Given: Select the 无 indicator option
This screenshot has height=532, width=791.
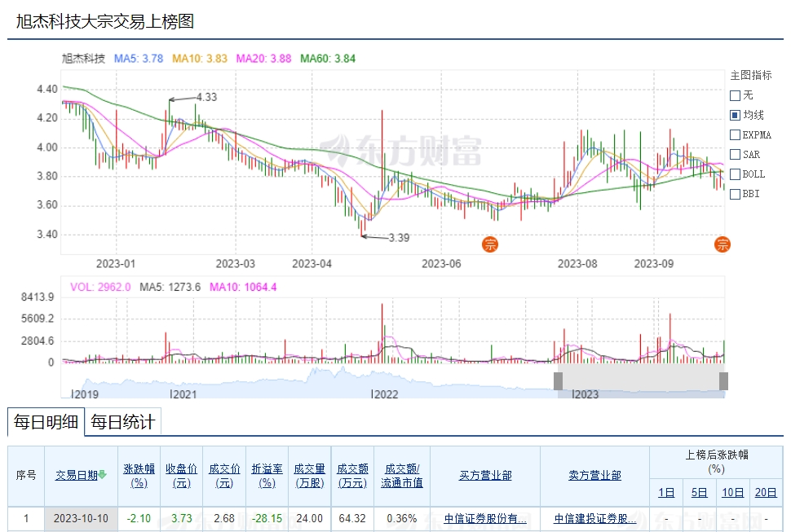Looking at the screenshot, I should 736,95.
